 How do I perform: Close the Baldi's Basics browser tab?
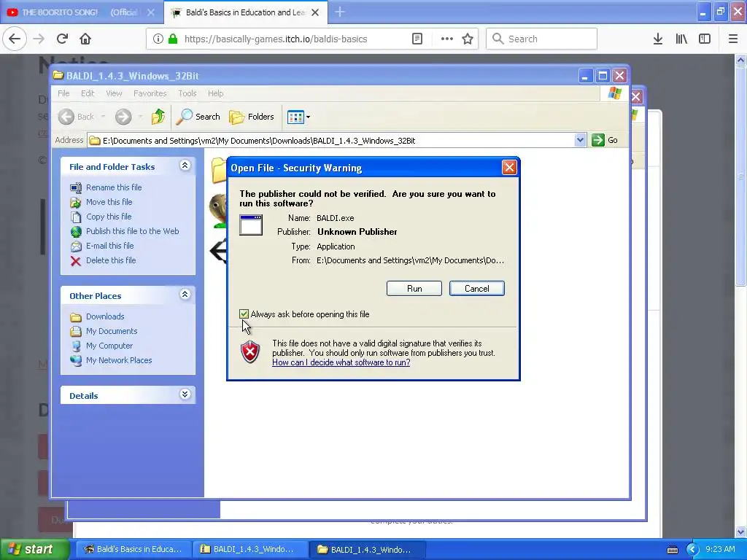point(315,12)
